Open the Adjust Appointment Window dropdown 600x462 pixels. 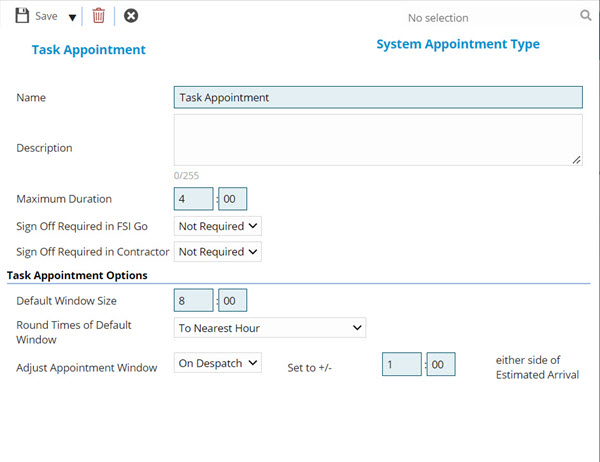[218, 363]
